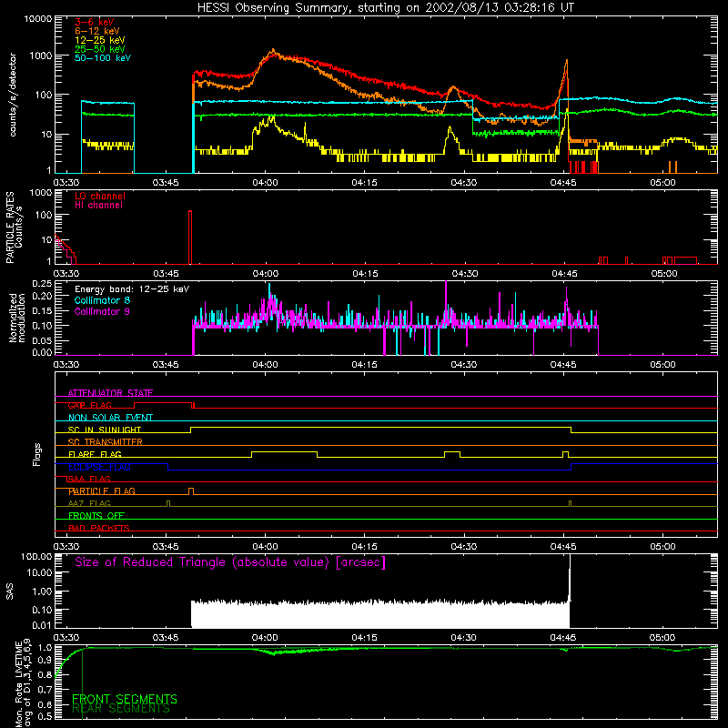
Task: Click the REAR SEGMENTS legend label
Action: coord(121,709)
